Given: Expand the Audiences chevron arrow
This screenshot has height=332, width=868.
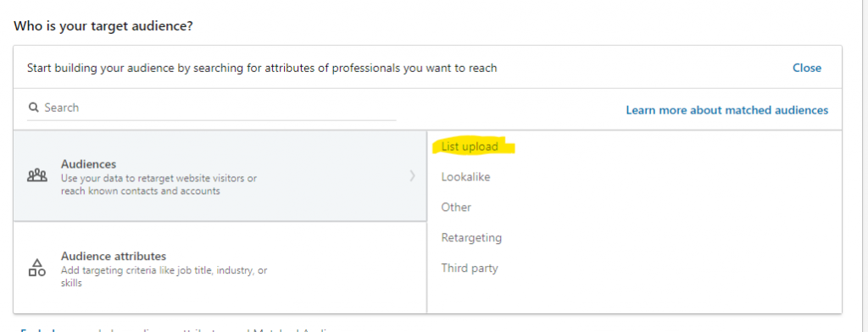Looking at the screenshot, I should click(413, 176).
